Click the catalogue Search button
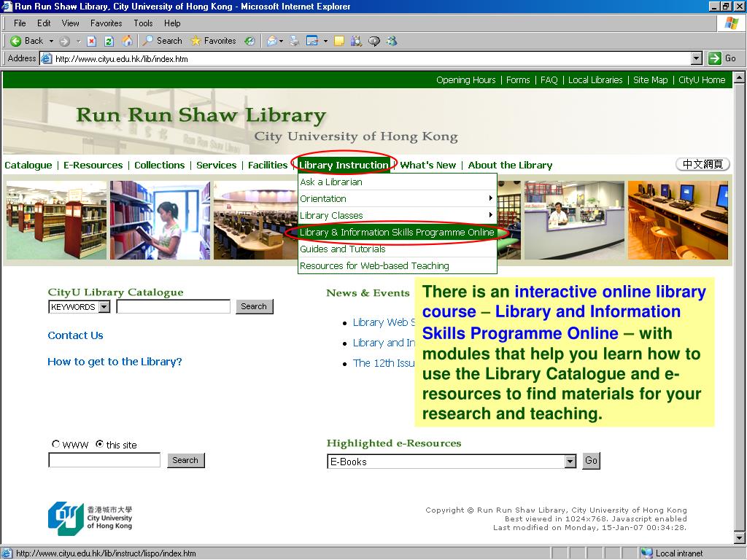This screenshot has height=560, width=747. (x=255, y=306)
